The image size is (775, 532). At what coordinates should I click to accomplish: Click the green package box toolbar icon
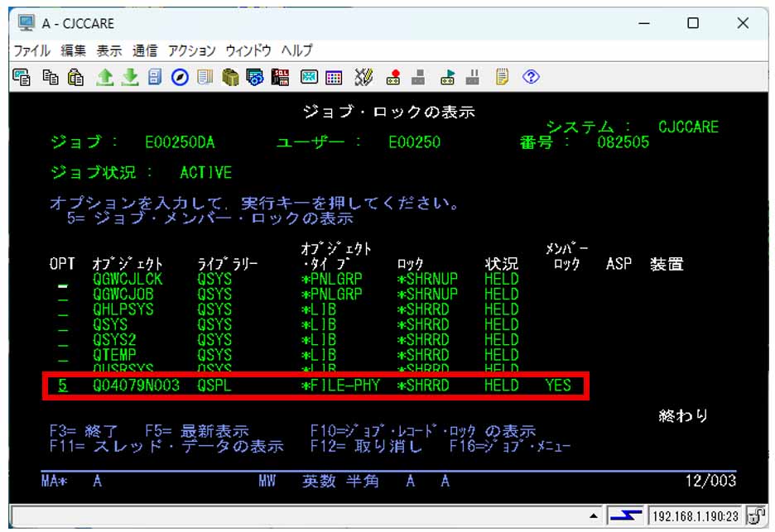(230, 77)
